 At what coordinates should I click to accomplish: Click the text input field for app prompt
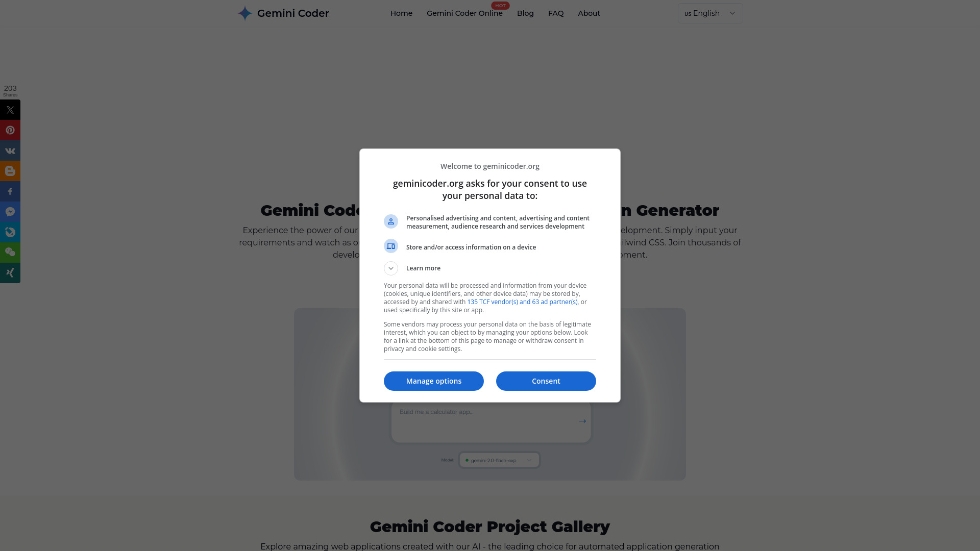pos(489,420)
